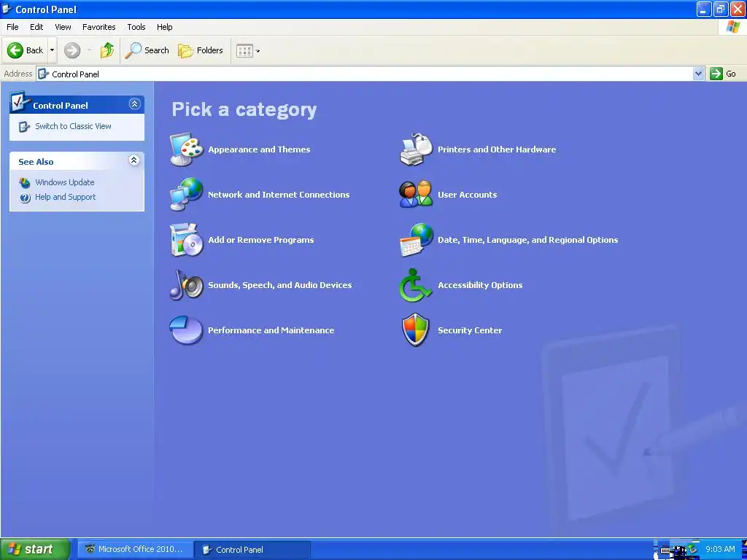Viewport: 747px width, 560px height.
Task: Click the Help and Support link text
Action: pos(65,197)
